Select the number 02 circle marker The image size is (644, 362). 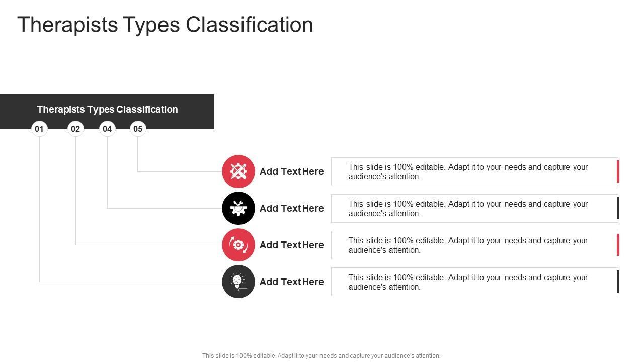point(75,129)
